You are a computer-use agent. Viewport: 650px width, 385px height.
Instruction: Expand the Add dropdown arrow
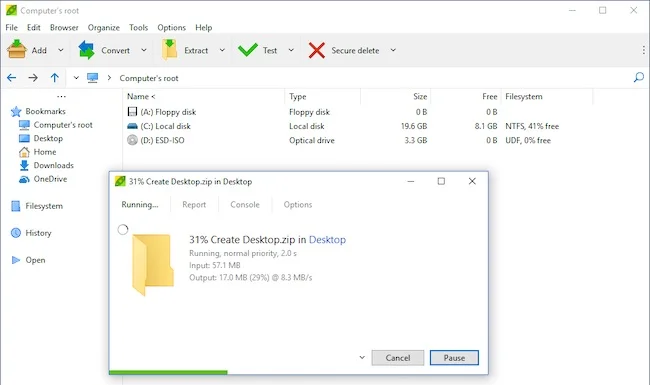point(61,50)
